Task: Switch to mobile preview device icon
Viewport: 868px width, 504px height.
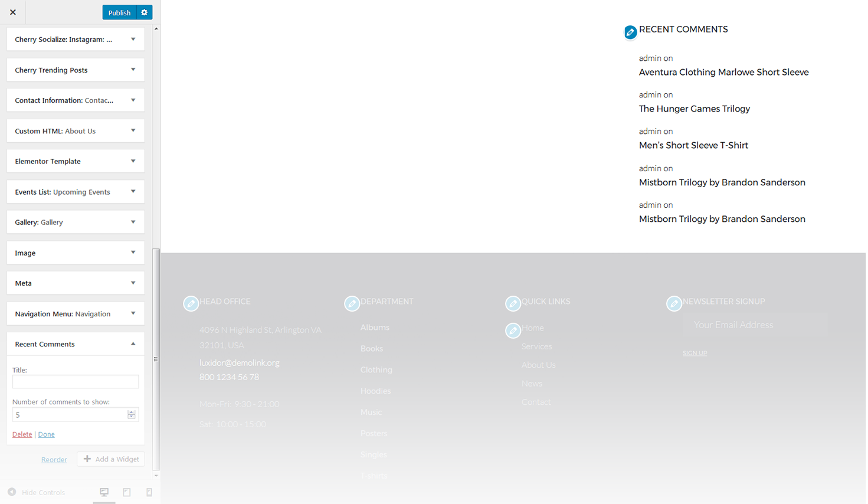Action: pos(149,492)
